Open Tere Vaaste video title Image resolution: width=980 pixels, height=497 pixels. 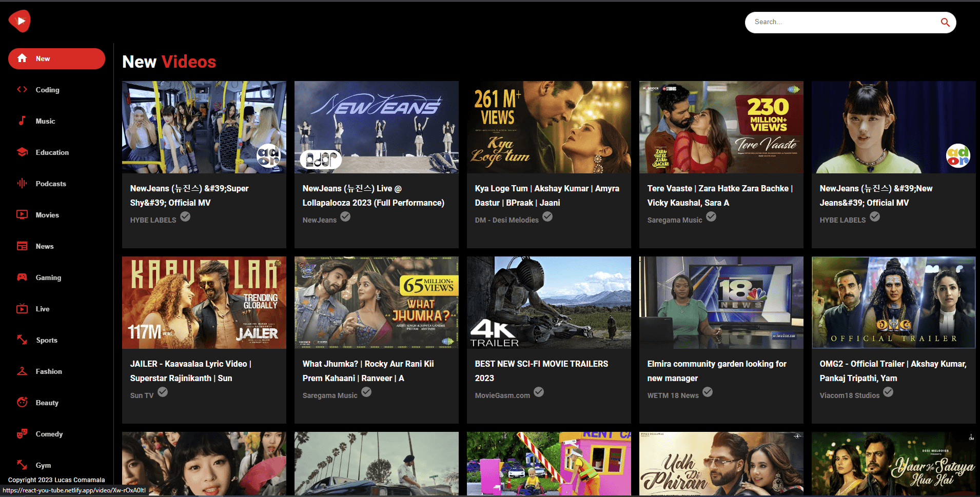[x=720, y=195]
